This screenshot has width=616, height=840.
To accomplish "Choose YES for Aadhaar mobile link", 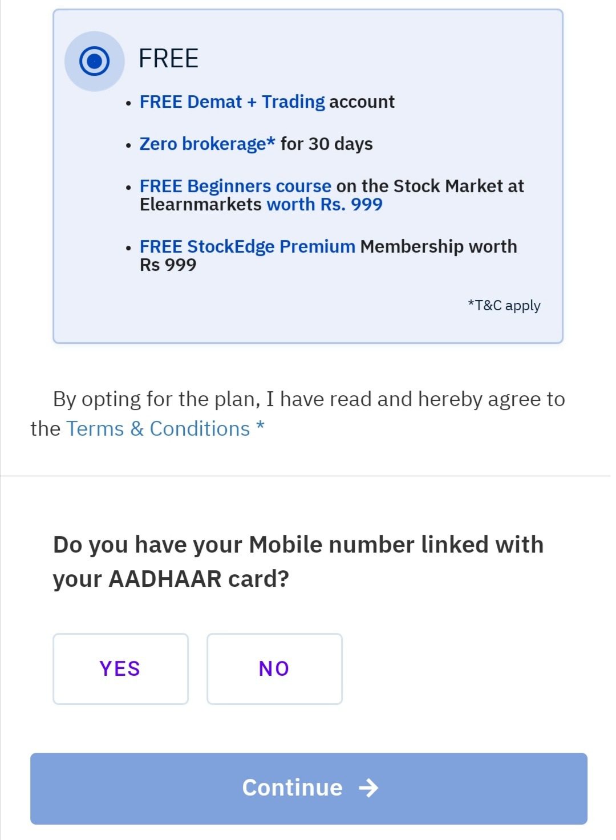I will pyautogui.click(x=120, y=668).
